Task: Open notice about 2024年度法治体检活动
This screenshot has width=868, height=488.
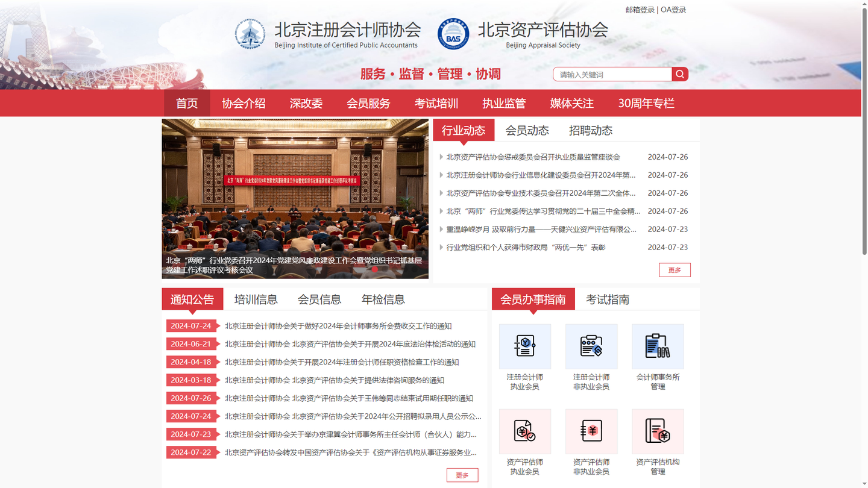Action: click(x=350, y=344)
